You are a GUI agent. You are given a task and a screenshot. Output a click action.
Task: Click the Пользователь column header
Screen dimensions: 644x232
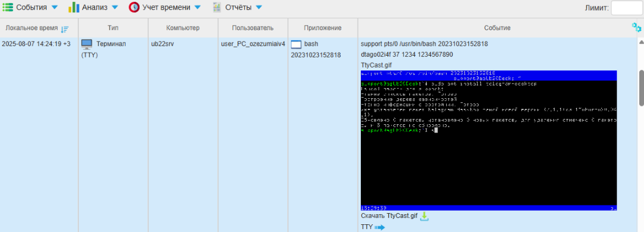click(252, 28)
